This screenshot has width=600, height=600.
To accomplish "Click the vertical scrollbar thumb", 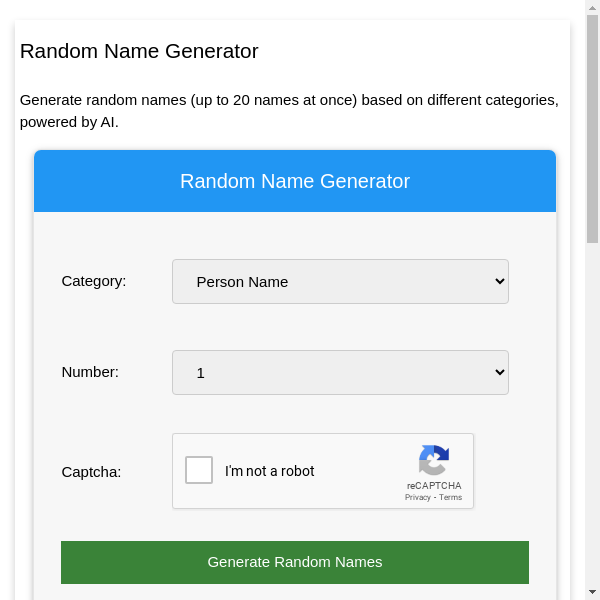I will (x=592, y=128).
